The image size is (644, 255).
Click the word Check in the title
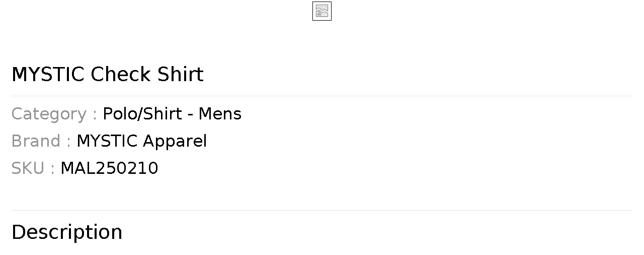(x=121, y=75)
